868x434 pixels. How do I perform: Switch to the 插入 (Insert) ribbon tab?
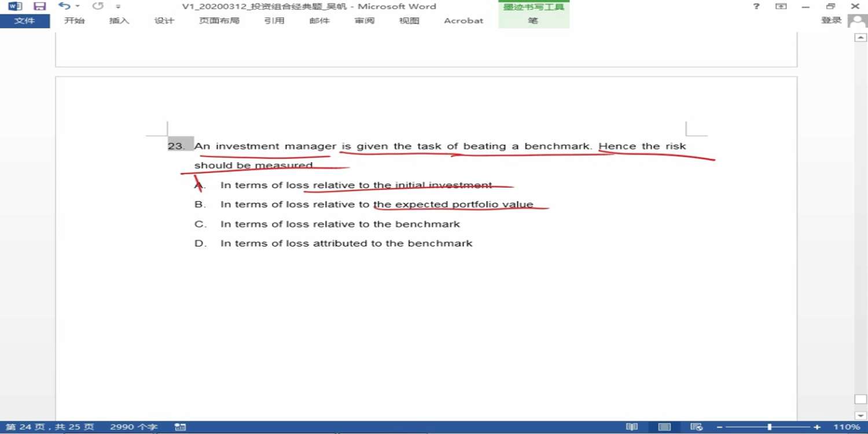pyautogui.click(x=119, y=21)
